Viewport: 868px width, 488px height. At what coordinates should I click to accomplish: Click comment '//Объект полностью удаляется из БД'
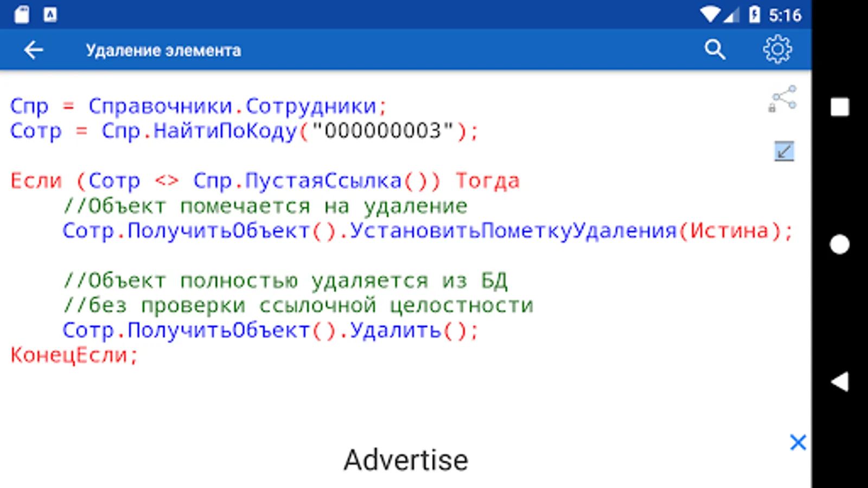coord(285,281)
